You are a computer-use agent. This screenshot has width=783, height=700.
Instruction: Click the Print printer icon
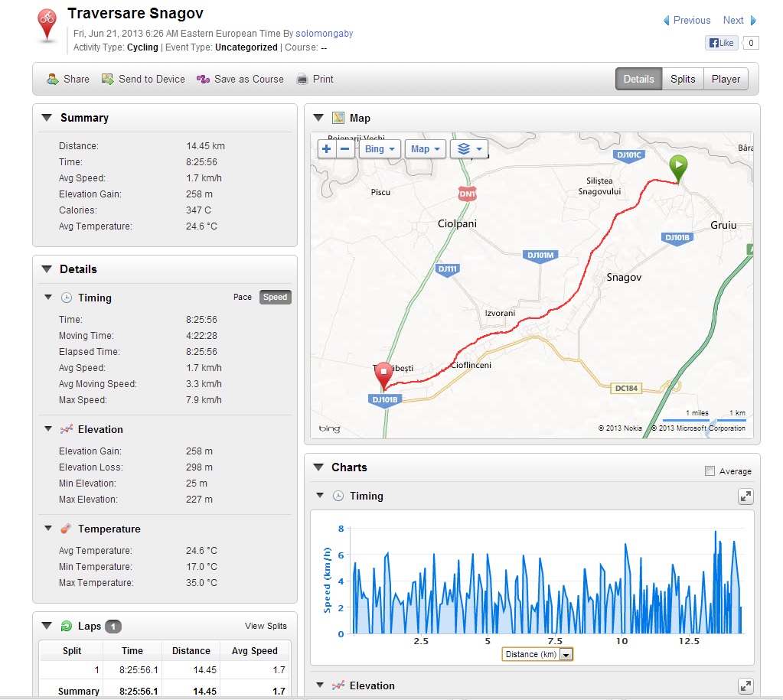[x=302, y=79]
